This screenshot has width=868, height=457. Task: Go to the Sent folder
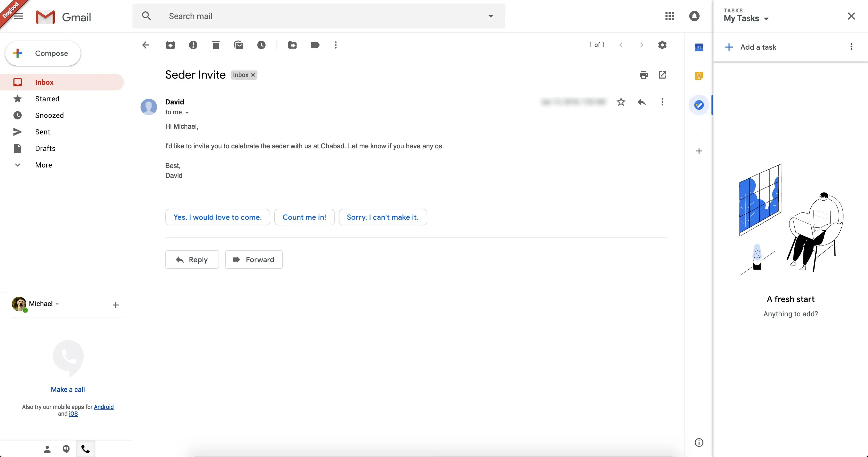pos(42,132)
